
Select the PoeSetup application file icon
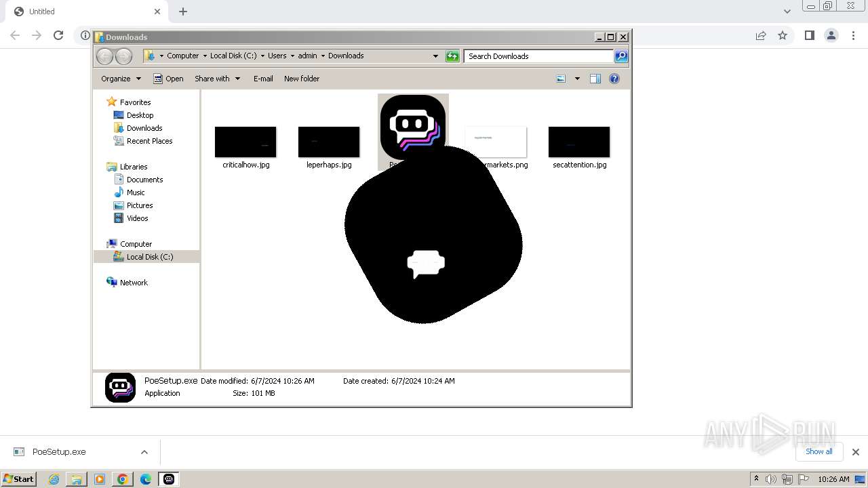coord(413,127)
